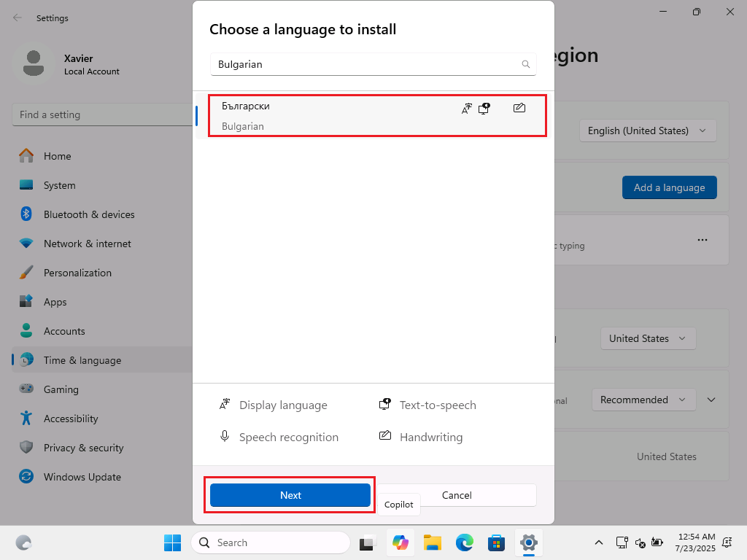Open the clock showing 12:54 AM
This screenshot has height=560, width=747.
(x=695, y=542)
